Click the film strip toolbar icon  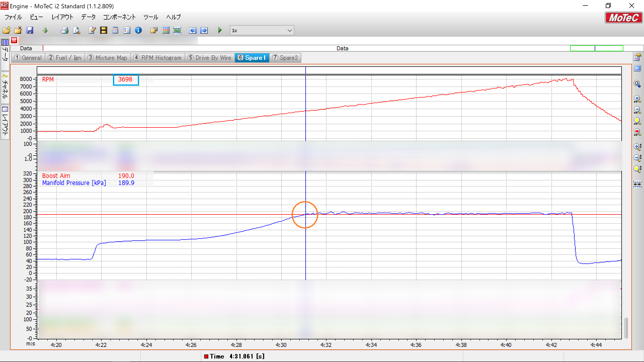click(103, 30)
